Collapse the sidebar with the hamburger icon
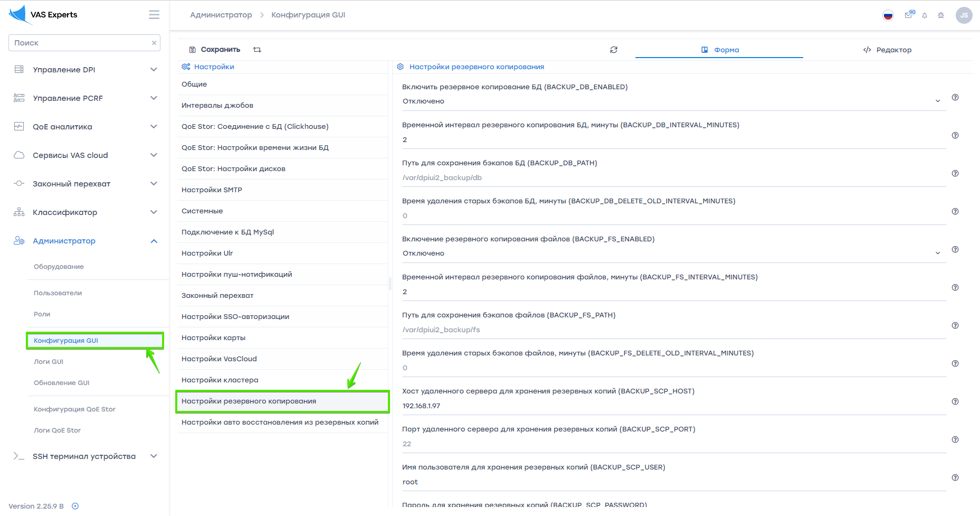The image size is (980, 516). pos(154,15)
